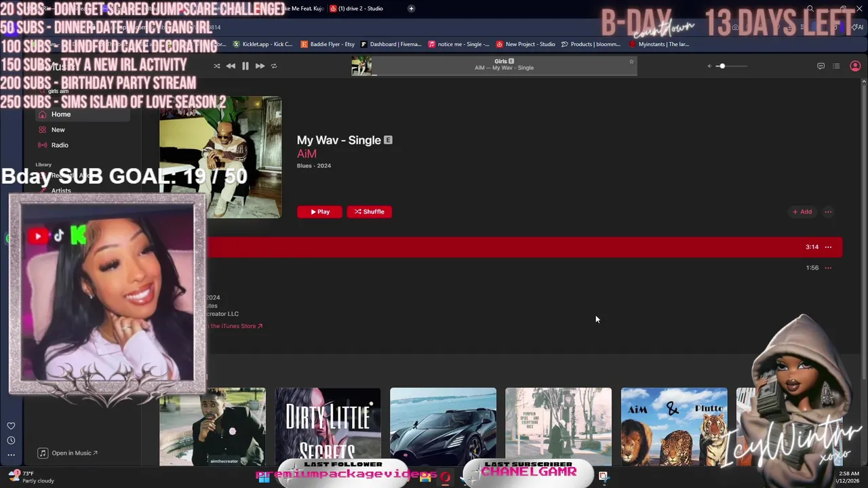868x488 pixels.
Task: Open the AiM artist link
Action: [x=307, y=154]
